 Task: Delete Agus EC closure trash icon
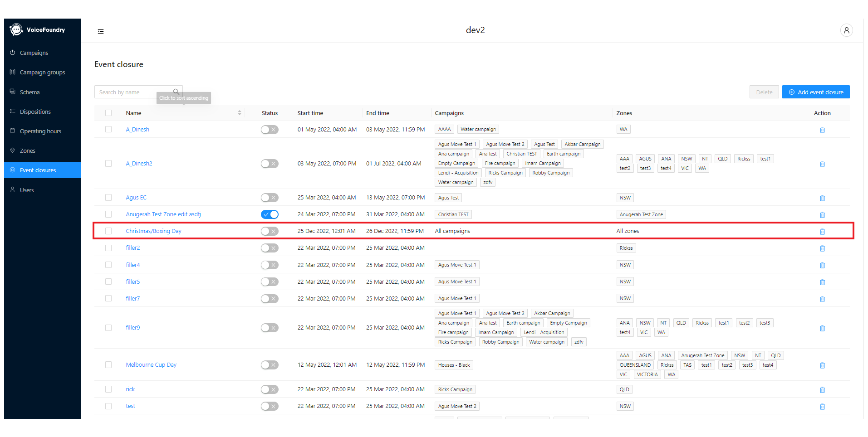pos(822,198)
